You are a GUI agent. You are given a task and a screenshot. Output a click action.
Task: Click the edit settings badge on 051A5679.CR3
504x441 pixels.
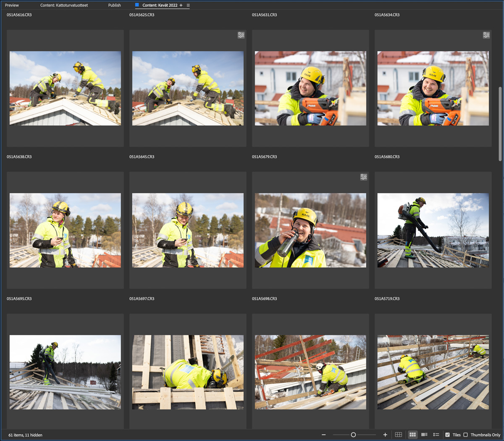[x=364, y=177]
